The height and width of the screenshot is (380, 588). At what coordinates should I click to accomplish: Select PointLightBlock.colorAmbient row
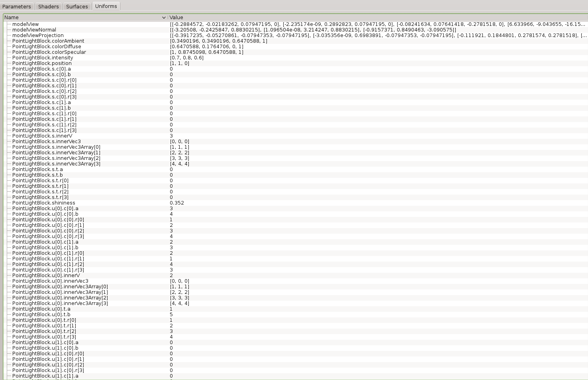pyautogui.click(x=295, y=41)
